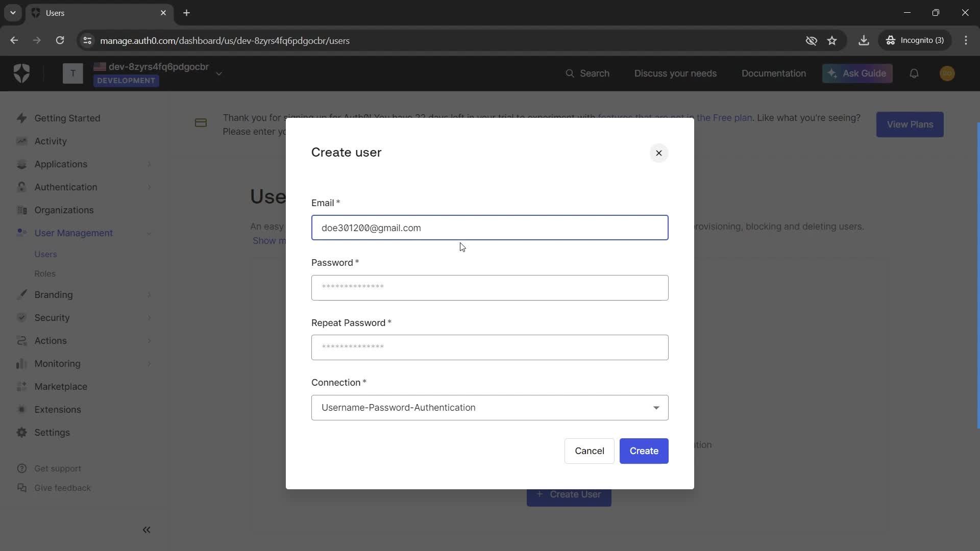This screenshot has width=980, height=551.
Task: Open a new browser tab
Action: point(186,13)
